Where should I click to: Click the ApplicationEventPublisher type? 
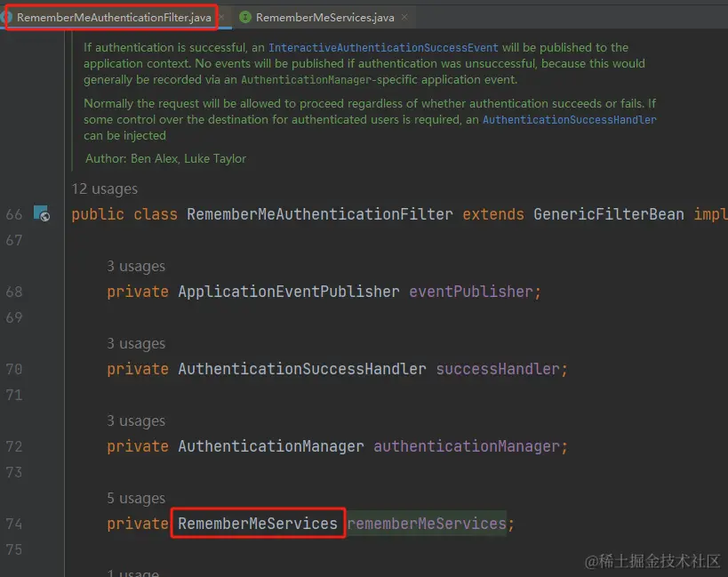click(288, 292)
